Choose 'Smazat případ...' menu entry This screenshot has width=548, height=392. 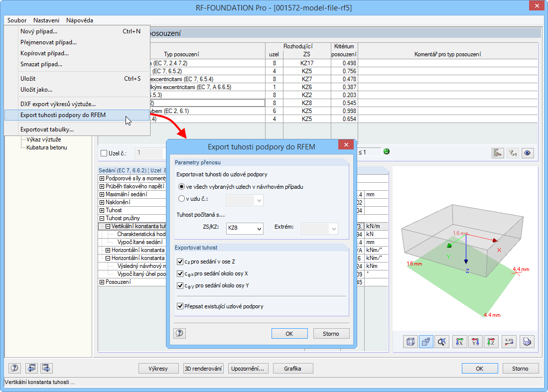click(77, 64)
